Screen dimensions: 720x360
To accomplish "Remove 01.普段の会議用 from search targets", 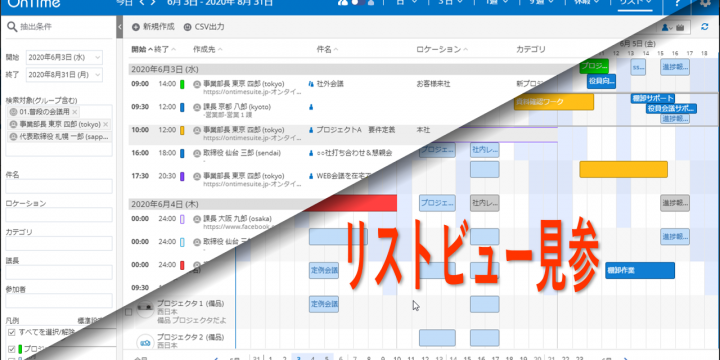I will [75, 112].
